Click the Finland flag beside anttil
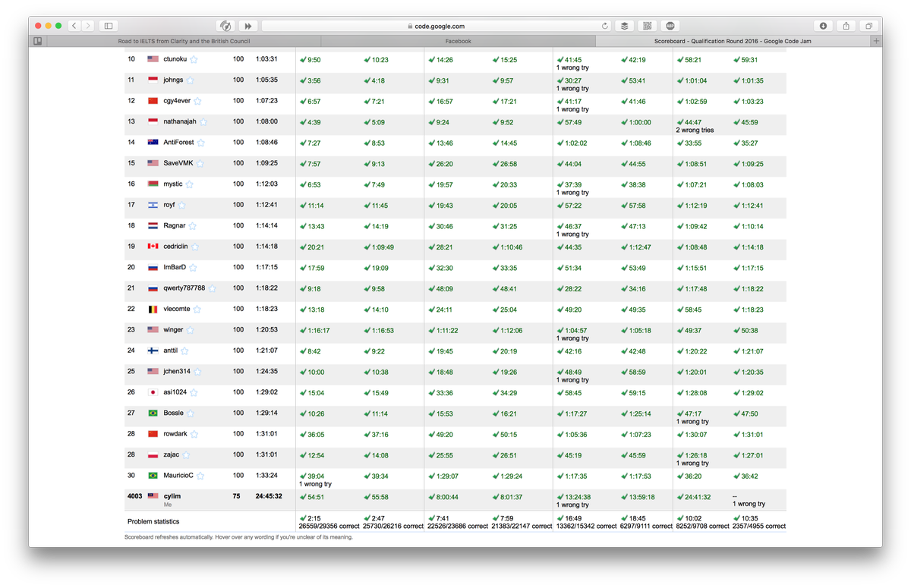The width and height of the screenshot is (911, 588). pos(153,351)
